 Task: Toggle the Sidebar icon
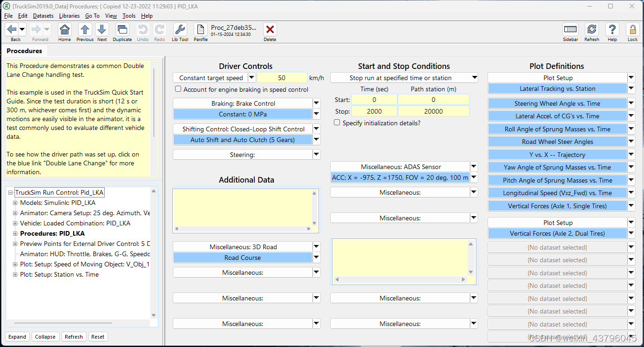click(x=570, y=29)
